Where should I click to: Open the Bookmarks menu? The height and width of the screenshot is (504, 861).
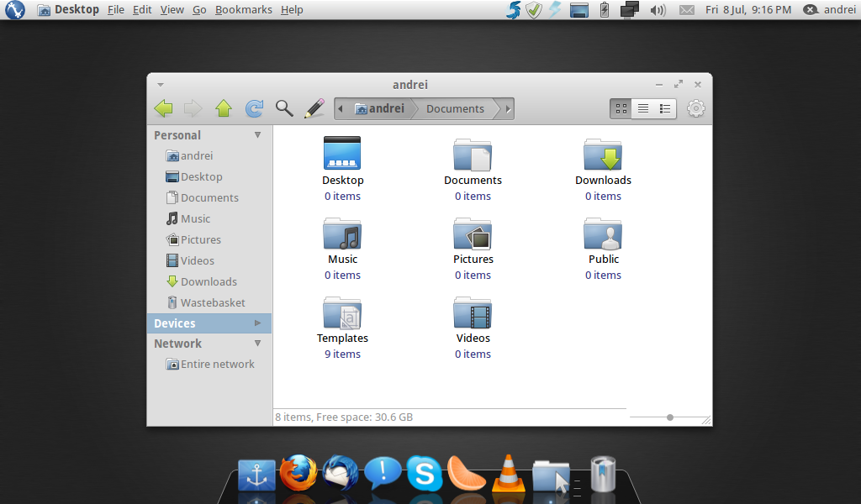point(243,10)
